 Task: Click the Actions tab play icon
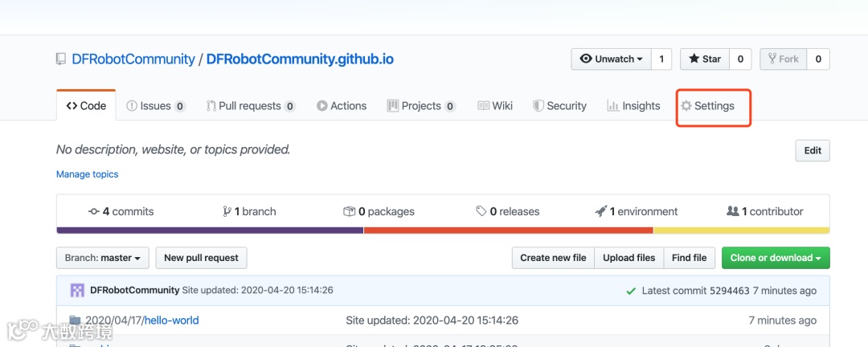(321, 106)
